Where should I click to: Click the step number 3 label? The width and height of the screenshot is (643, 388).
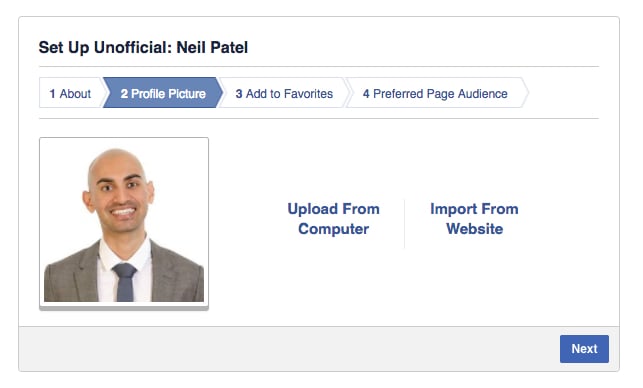coord(239,94)
